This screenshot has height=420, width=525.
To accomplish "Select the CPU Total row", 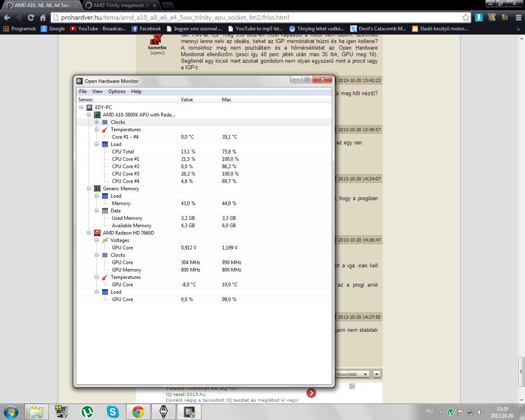I will click(x=204, y=152).
